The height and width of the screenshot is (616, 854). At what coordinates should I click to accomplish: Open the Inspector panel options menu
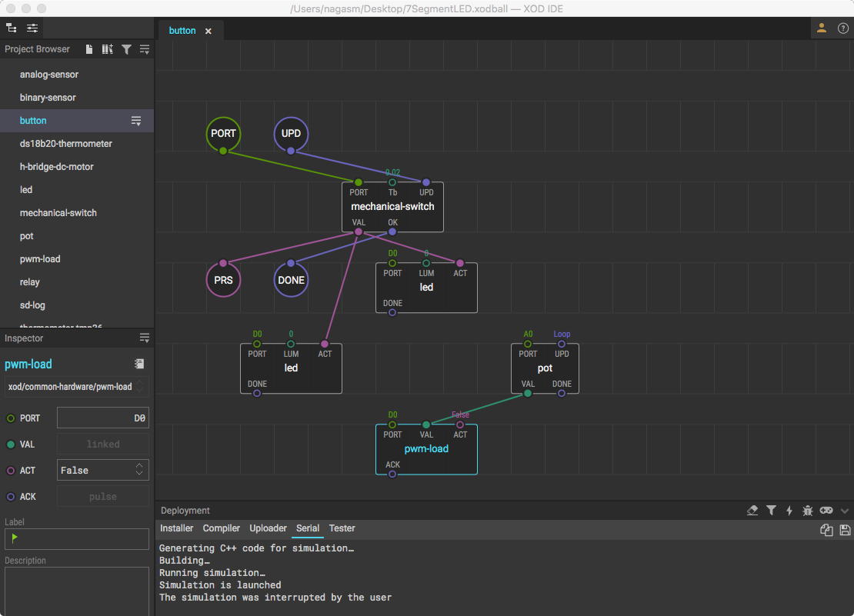[x=144, y=338]
